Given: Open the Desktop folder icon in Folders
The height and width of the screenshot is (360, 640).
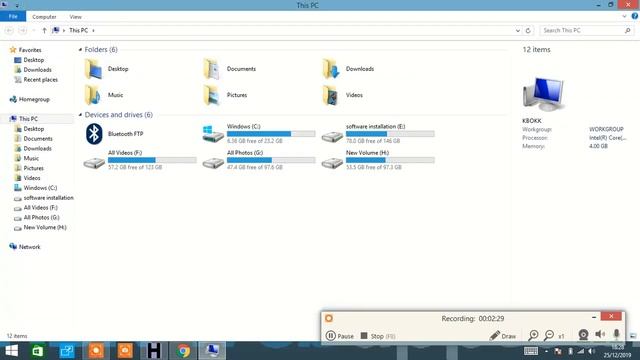Looking at the screenshot, I should click(x=93, y=69).
